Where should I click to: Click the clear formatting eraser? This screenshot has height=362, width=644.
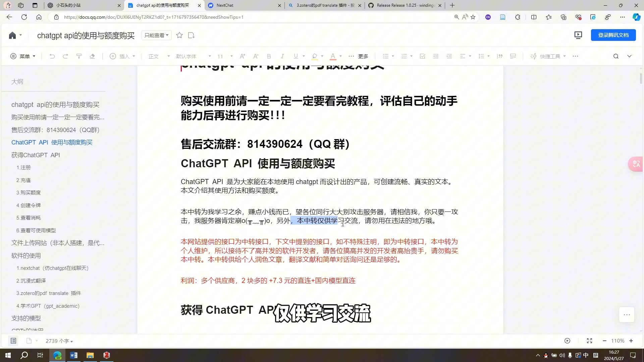pos(92,56)
